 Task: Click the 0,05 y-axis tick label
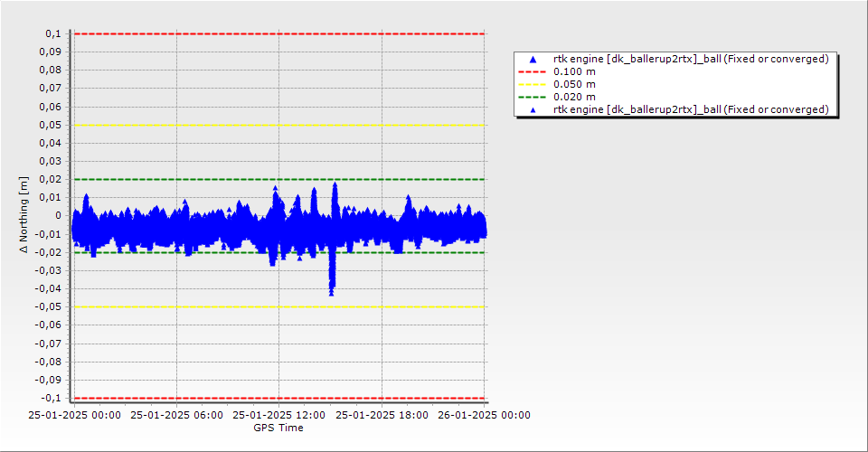[x=51, y=125]
